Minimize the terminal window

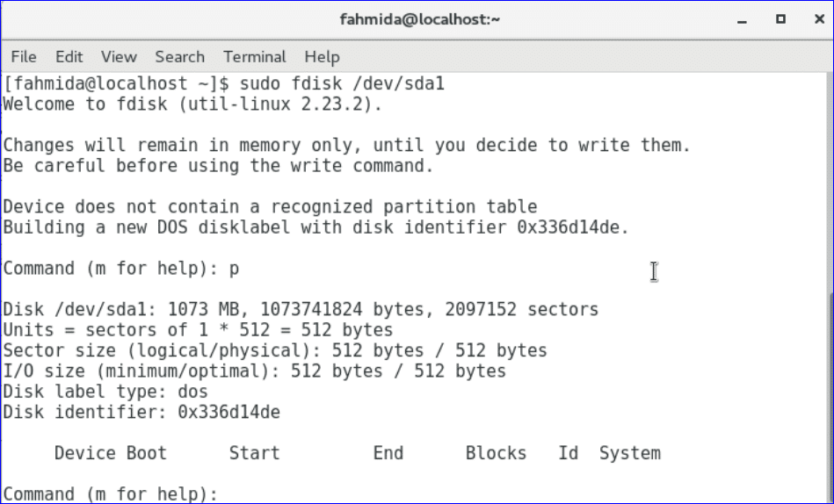(x=743, y=19)
